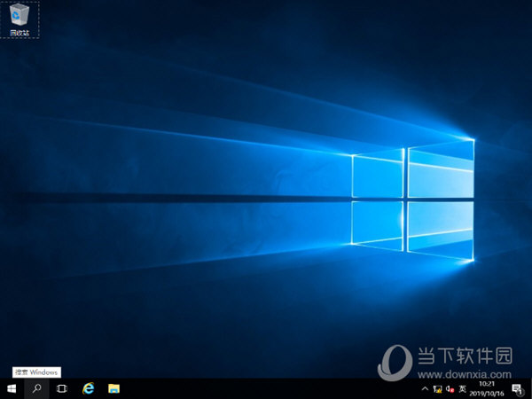Open the Windows Start menu
Screen dimensions: 532x399
click(12, 388)
